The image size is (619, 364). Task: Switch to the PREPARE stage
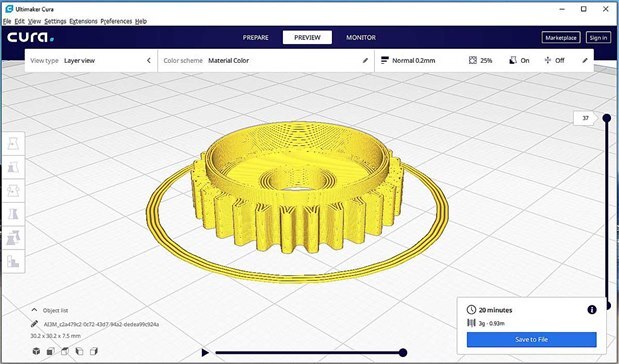coord(255,38)
